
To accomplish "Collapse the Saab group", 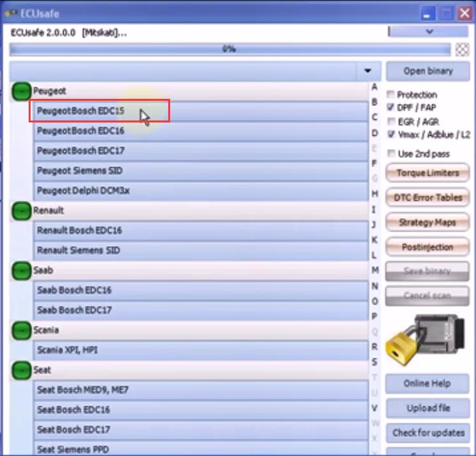I will click(21, 270).
